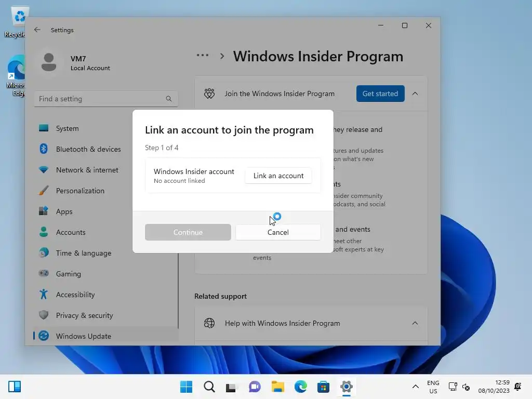Click the Insider Program hearts icon

209,94
